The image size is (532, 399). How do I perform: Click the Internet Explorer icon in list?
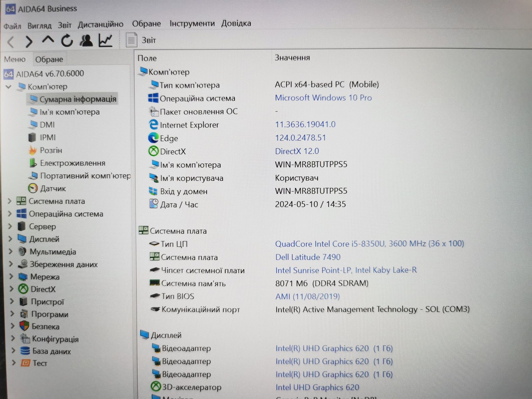[x=153, y=125]
